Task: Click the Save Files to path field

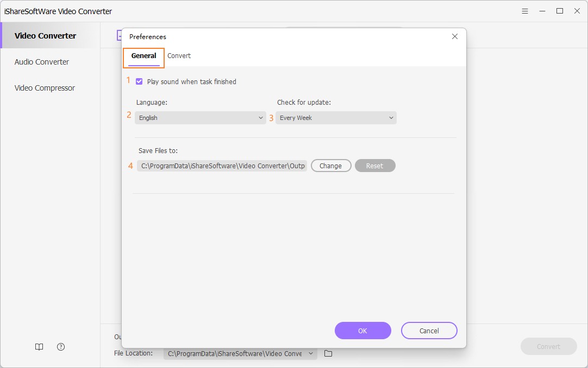Action: tap(222, 166)
